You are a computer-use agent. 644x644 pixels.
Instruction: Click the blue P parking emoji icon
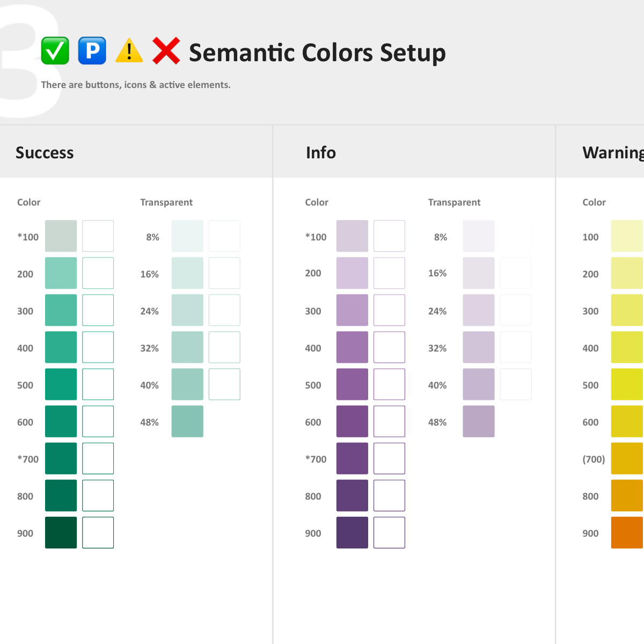(x=92, y=51)
